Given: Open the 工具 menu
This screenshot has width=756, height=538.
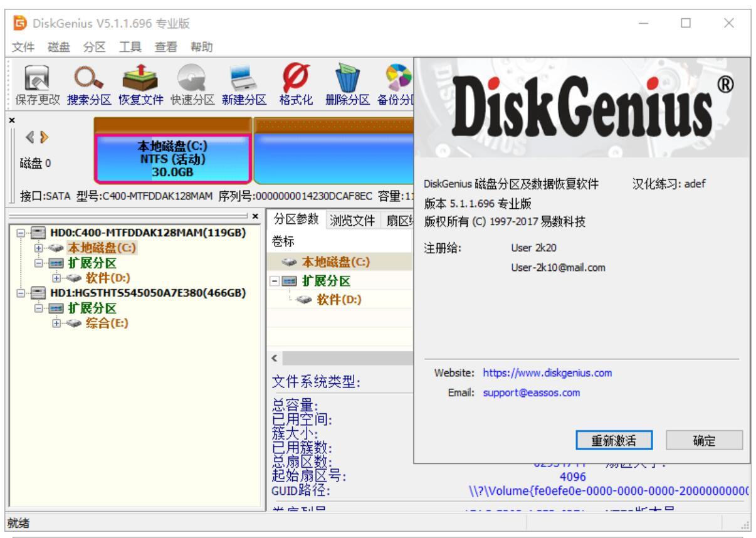Looking at the screenshot, I should pyautogui.click(x=129, y=46).
